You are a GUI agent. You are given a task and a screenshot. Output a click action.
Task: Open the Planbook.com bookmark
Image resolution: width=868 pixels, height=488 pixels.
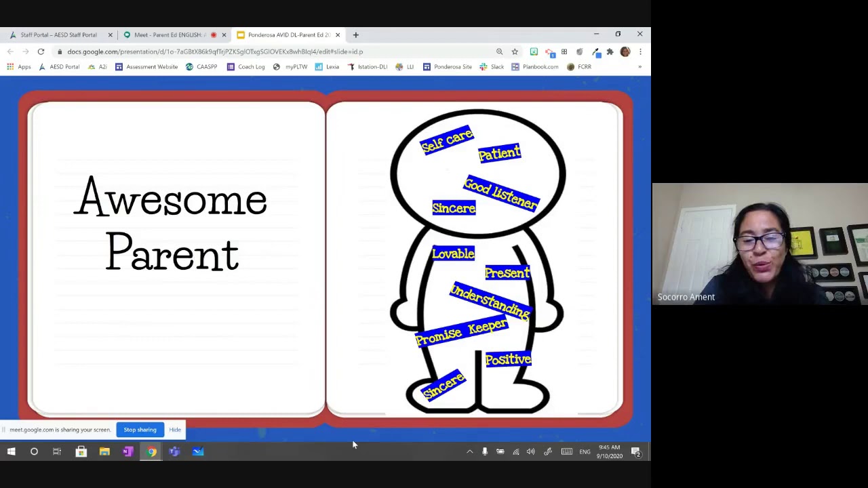pyautogui.click(x=535, y=66)
